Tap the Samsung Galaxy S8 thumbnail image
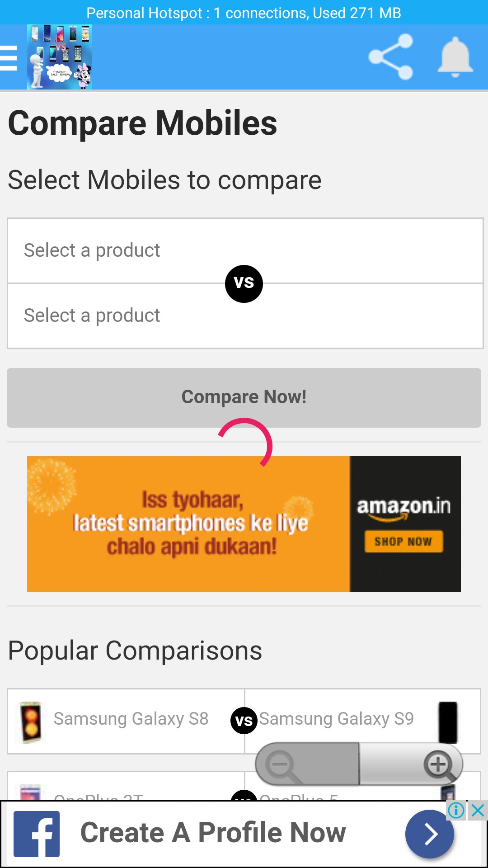Viewport: 488px width, 868px height. click(x=31, y=722)
